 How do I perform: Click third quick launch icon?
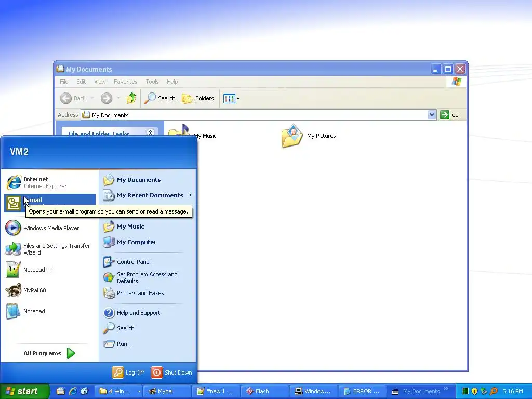pos(85,391)
